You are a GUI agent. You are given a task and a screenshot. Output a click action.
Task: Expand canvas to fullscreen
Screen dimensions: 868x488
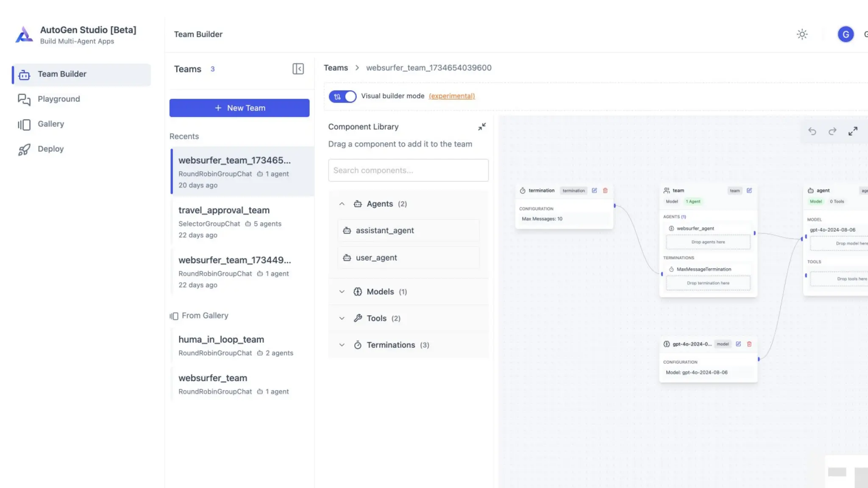pyautogui.click(x=853, y=131)
